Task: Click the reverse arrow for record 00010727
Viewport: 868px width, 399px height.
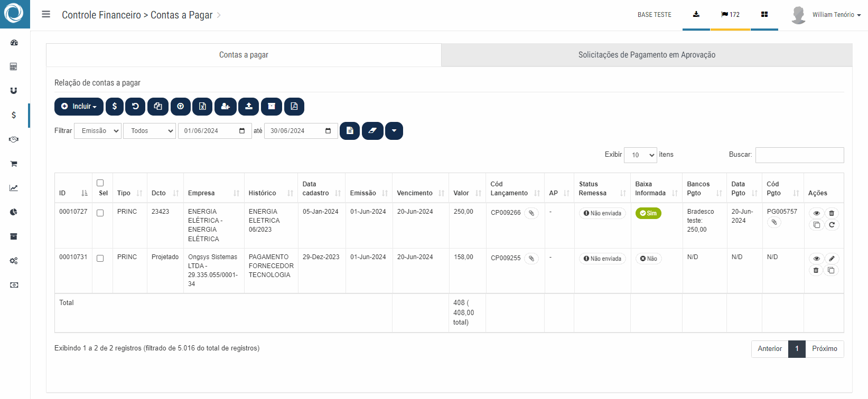Action: pos(832,225)
